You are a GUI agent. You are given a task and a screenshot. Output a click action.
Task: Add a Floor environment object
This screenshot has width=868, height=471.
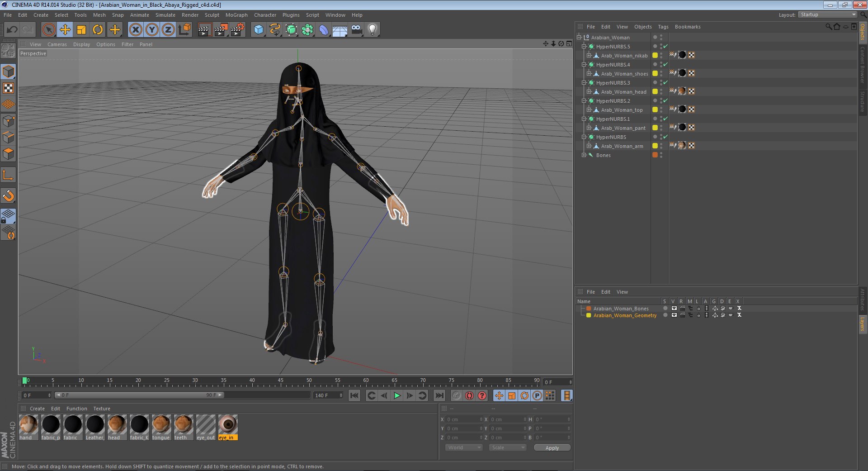[340, 30]
